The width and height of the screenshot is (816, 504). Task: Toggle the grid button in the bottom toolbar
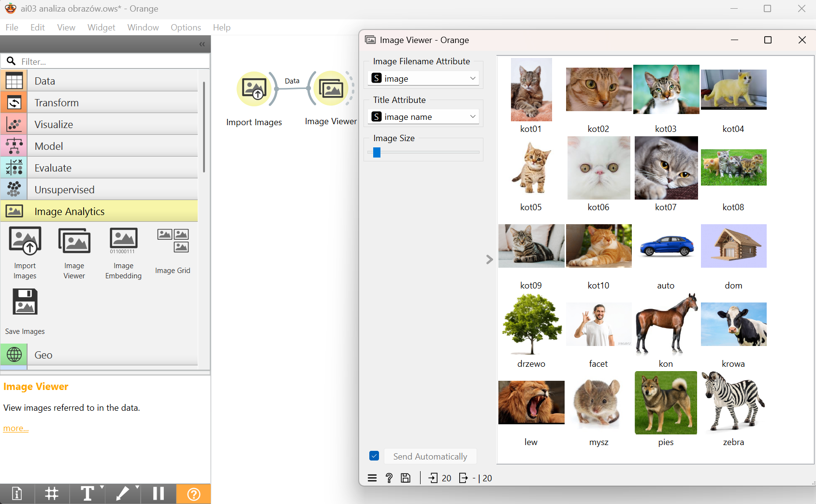[52, 494]
